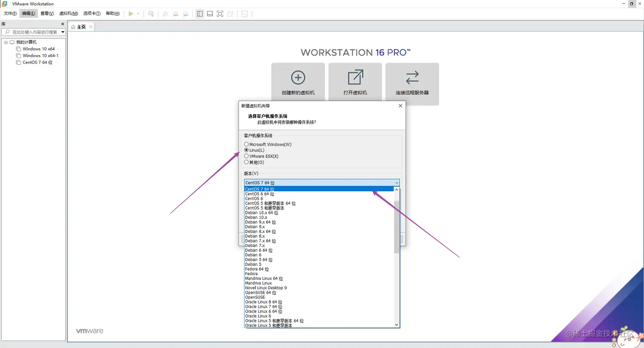The width and height of the screenshot is (644, 348).
Task: Choose Debian 7.x in version list
Action: click(319, 245)
